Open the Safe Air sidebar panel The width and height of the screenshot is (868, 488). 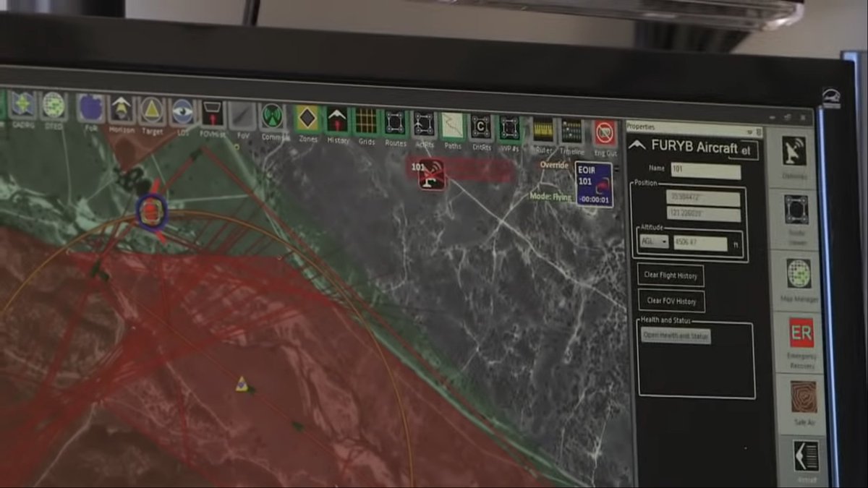804,396
